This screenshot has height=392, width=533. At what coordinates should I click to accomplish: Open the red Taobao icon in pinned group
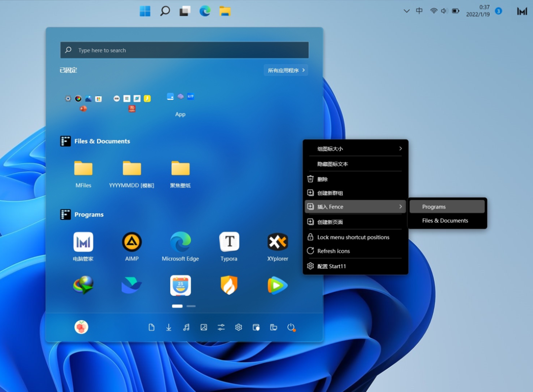pyautogui.click(x=132, y=109)
